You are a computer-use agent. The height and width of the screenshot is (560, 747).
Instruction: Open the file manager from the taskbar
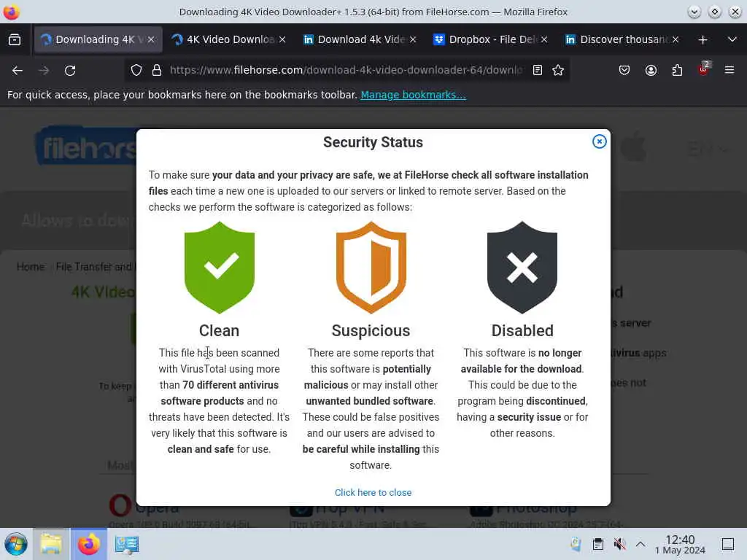[x=51, y=544]
